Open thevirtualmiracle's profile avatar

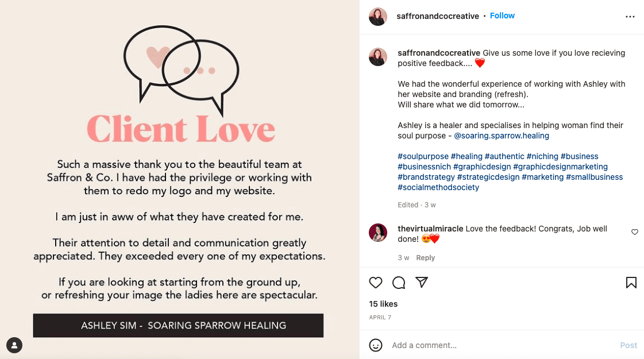(378, 233)
